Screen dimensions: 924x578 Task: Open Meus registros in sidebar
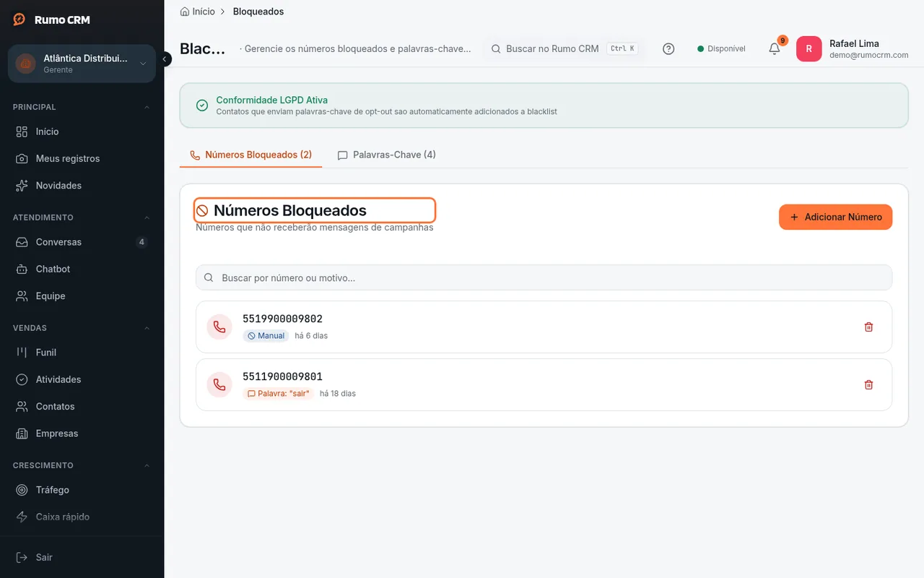82,158
